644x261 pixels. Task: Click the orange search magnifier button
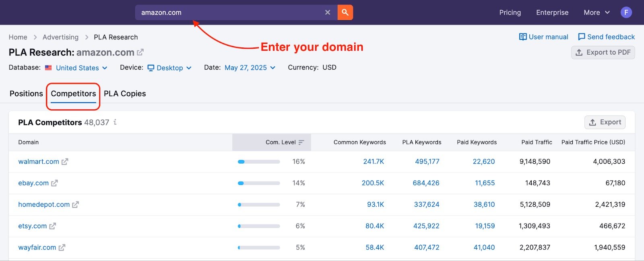[345, 12]
